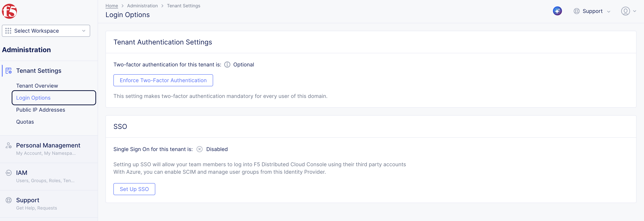
Task: Expand the Support chevron in top bar
Action: [609, 11]
